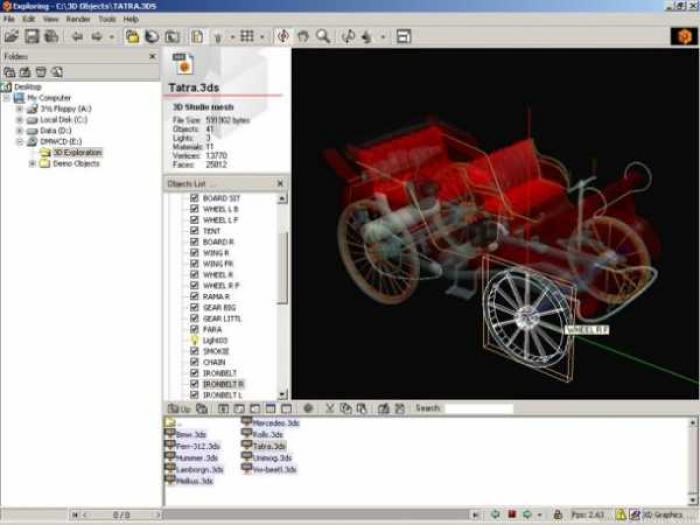Select the Hummer.3ds file
The image size is (700, 525).
(x=191, y=458)
